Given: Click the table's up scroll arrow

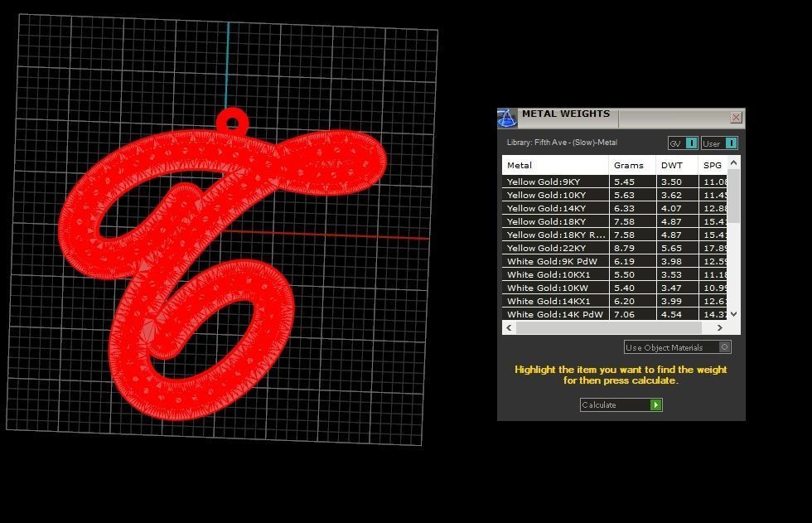Looking at the screenshot, I should (x=733, y=162).
